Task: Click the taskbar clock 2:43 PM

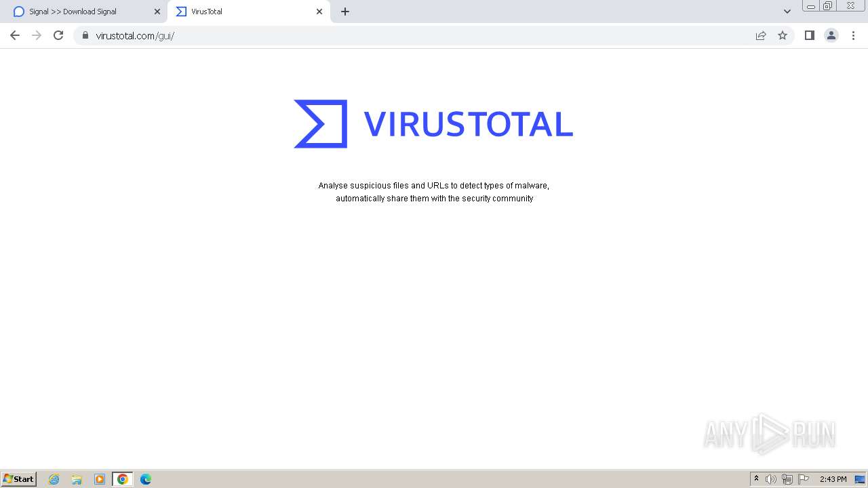Action: click(x=833, y=479)
